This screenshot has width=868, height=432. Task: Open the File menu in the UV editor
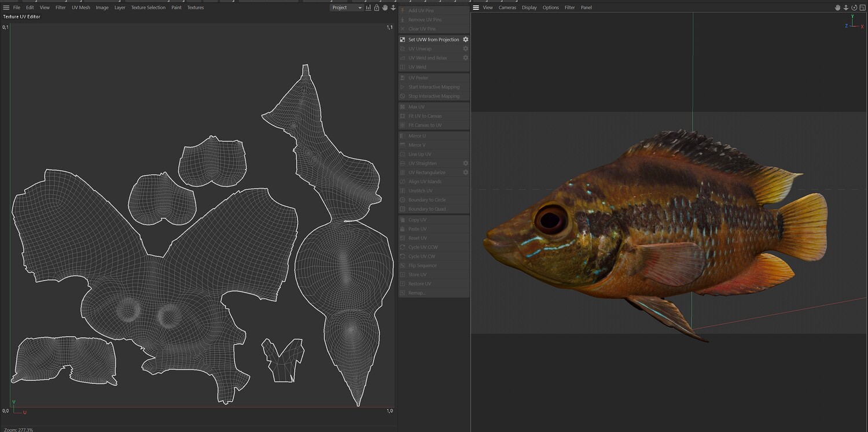pos(17,8)
